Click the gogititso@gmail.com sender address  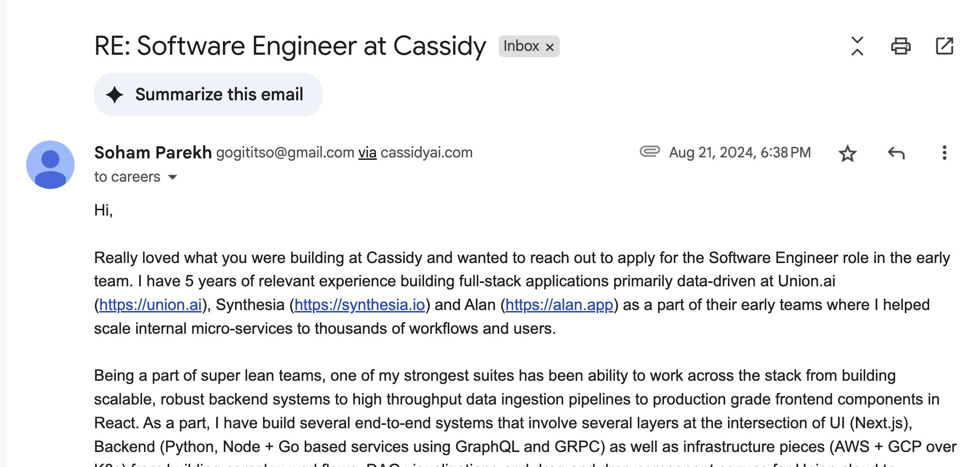coord(285,153)
